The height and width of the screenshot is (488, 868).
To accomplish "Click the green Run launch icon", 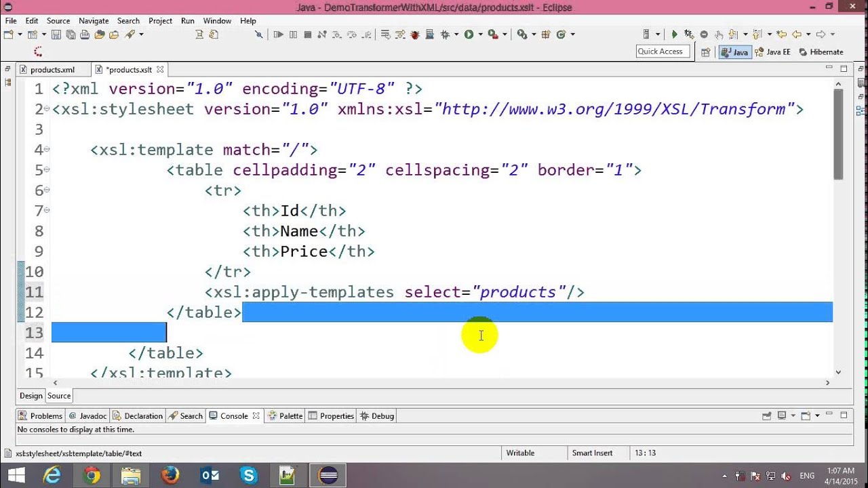I will coord(469,34).
